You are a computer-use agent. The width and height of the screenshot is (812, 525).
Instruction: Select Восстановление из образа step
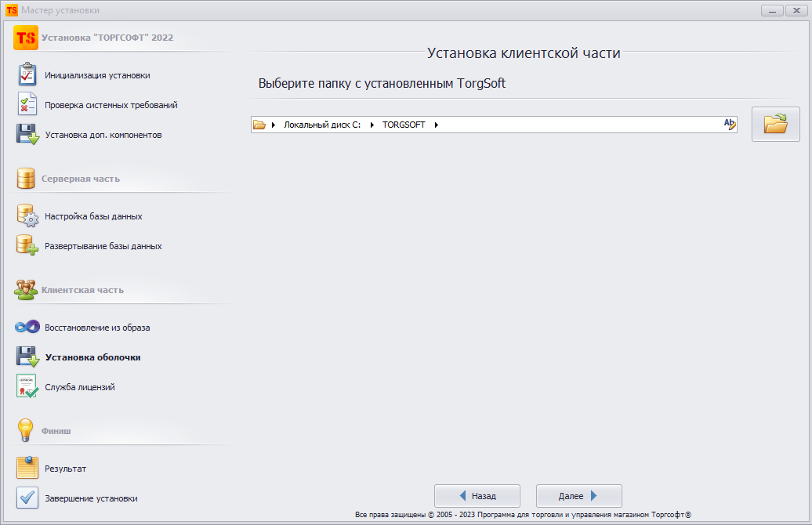point(97,328)
